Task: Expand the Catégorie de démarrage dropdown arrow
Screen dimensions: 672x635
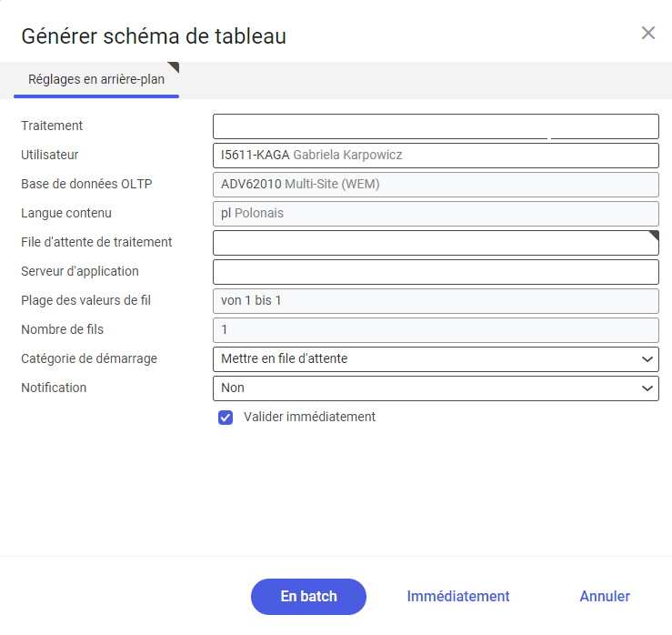Action: point(647,359)
